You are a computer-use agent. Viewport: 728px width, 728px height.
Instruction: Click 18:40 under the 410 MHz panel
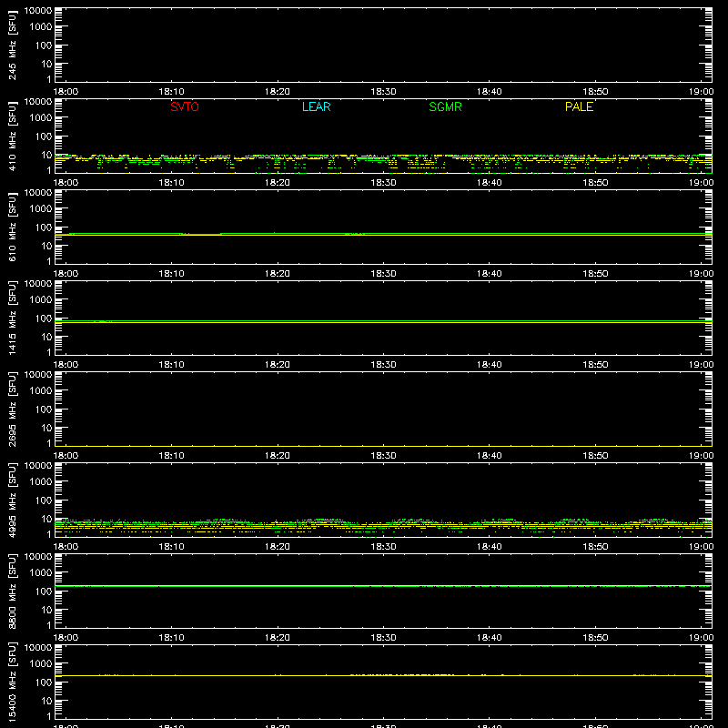[490, 183]
